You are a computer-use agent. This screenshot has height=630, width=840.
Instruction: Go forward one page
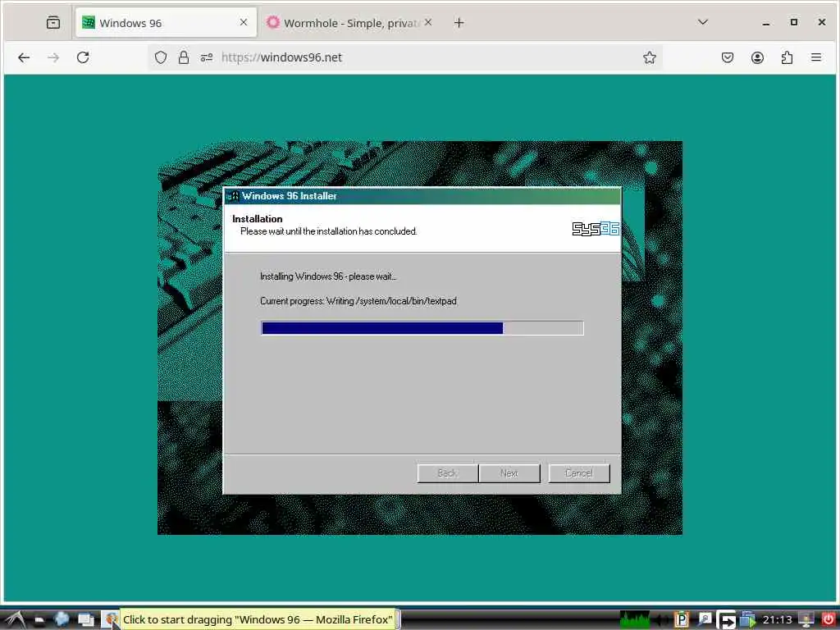tap(53, 57)
